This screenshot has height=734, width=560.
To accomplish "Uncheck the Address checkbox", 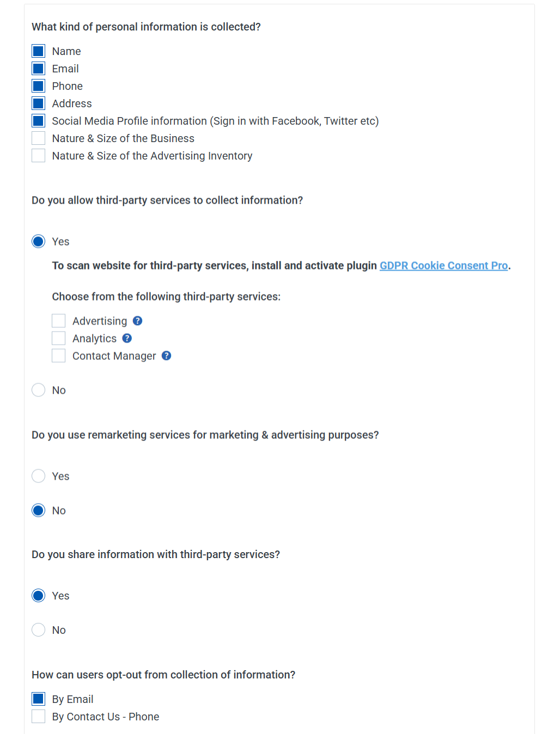I will tap(38, 103).
